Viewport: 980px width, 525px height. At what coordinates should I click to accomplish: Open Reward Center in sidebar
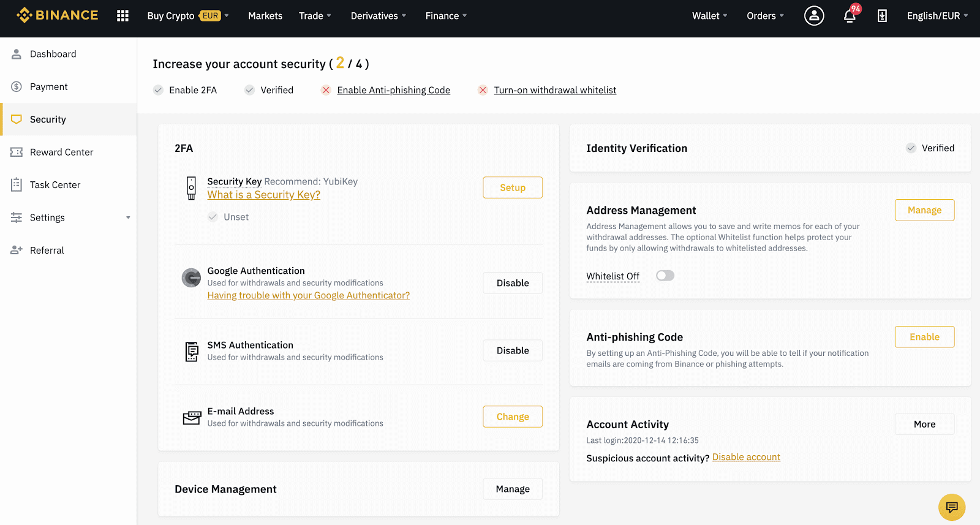tap(69, 152)
